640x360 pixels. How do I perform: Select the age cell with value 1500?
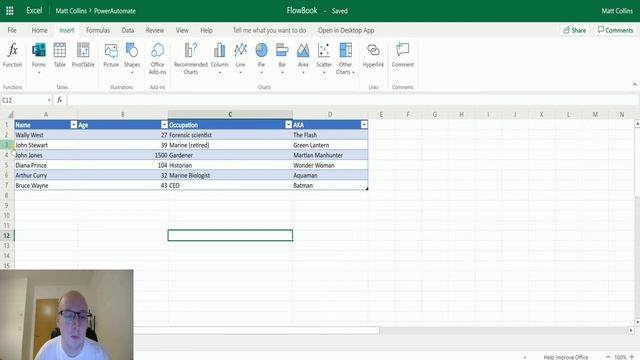(123, 155)
